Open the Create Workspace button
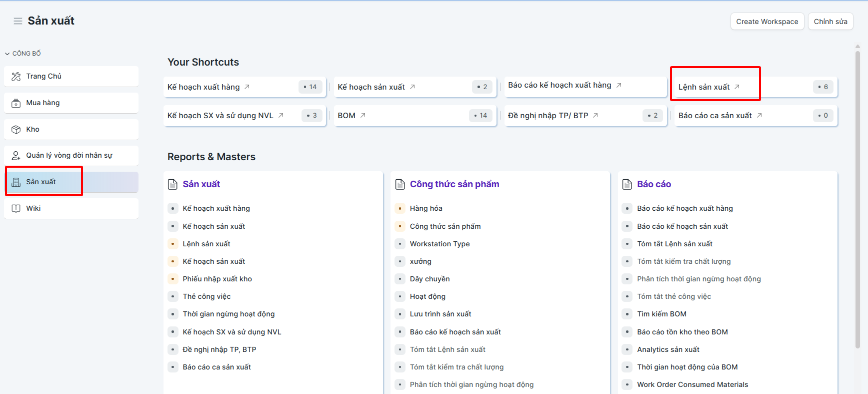The image size is (868, 394). 767,22
